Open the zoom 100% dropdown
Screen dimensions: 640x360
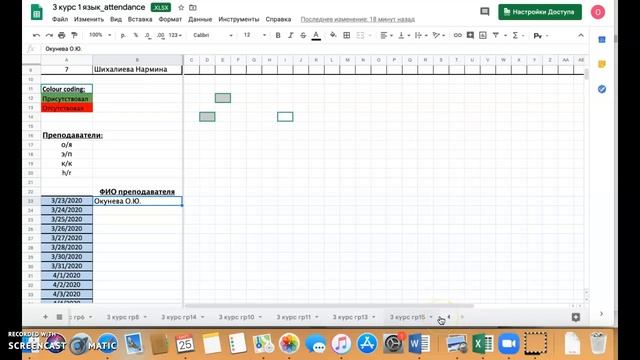click(100, 35)
